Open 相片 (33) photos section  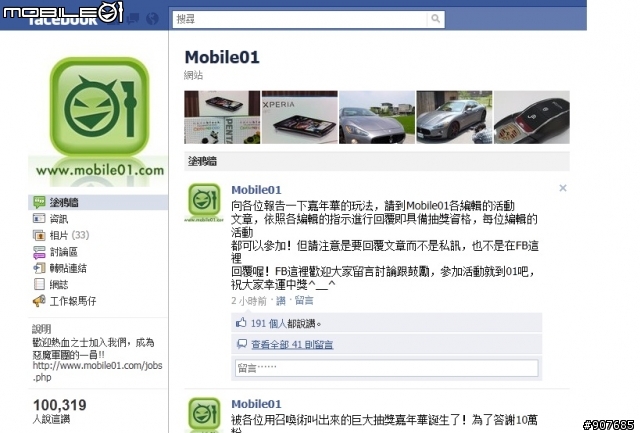coord(61,235)
